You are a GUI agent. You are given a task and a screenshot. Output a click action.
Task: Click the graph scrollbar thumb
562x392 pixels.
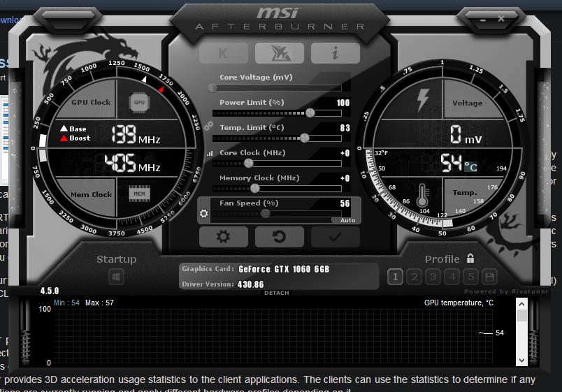click(521, 316)
